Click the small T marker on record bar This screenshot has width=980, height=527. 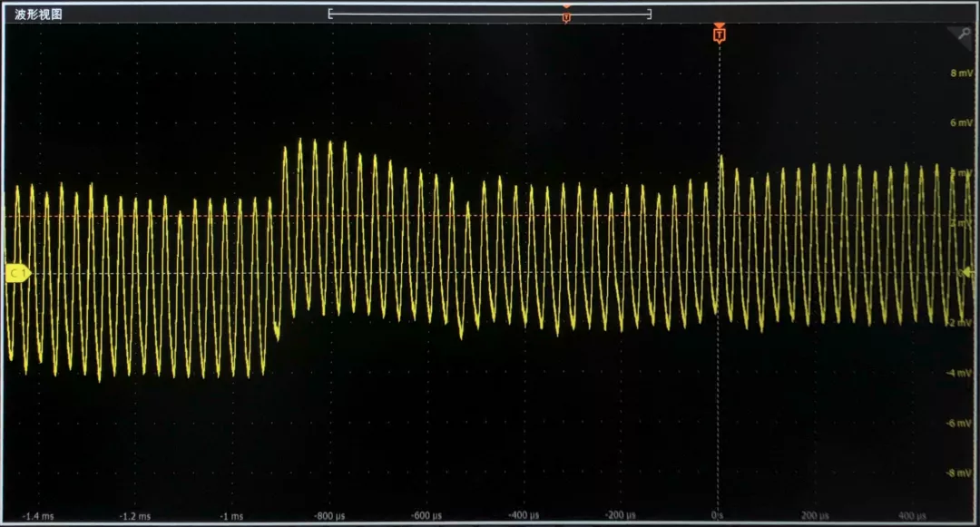coord(566,18)
